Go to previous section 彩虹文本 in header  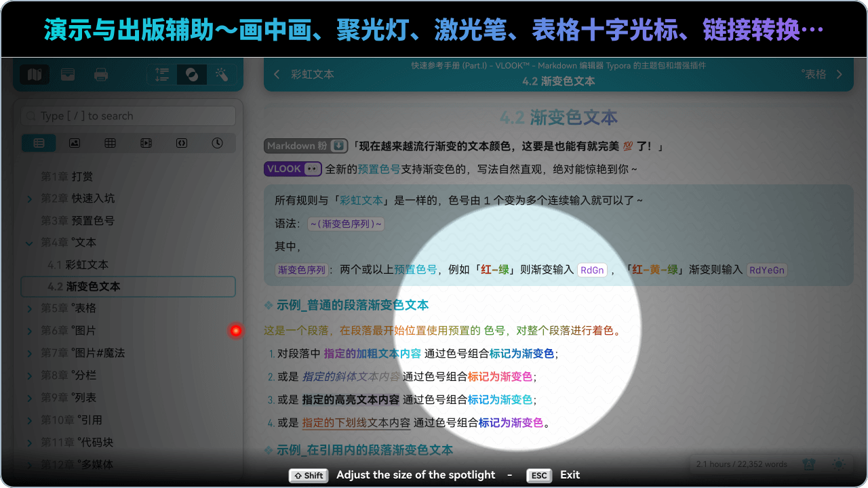(304, 75)
